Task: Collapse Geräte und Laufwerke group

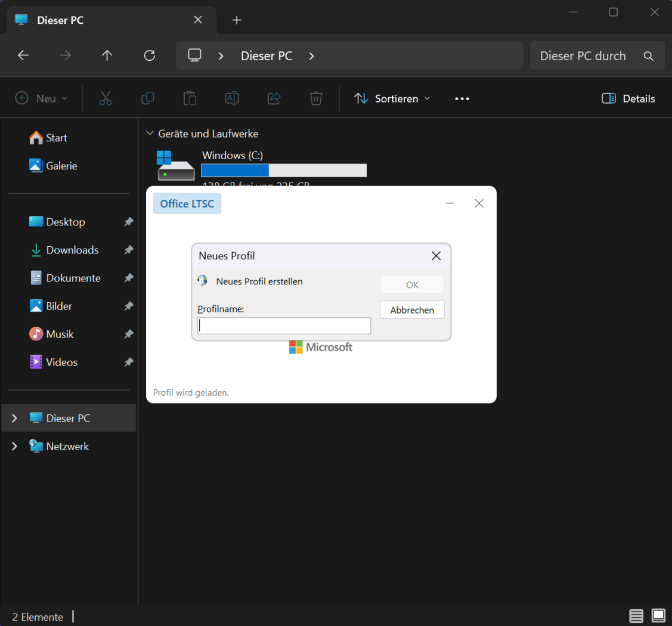Action: tap(150, 134)
